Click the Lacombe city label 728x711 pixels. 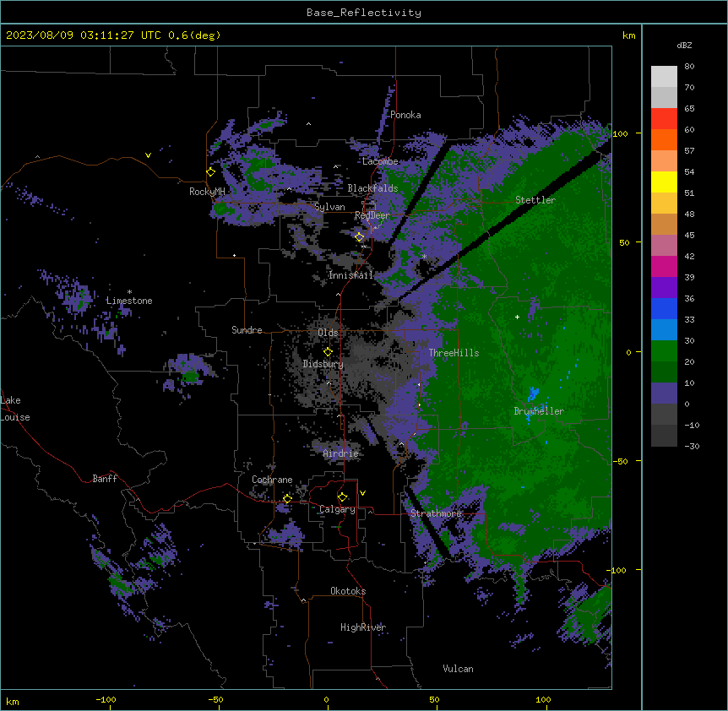(380, 161)
